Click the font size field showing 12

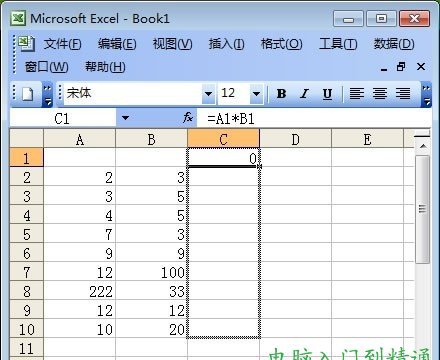point(234,94)
